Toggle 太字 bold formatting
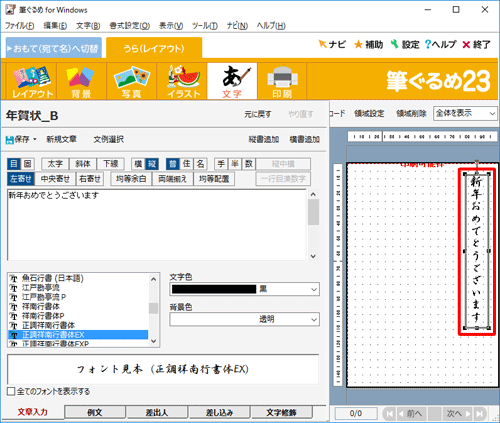 click(55, 164)
